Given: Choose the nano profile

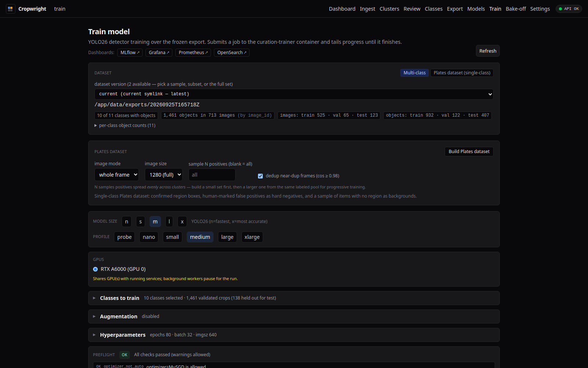Looking at the screenshot, I should pyautogui.click(x=149, y=237).
